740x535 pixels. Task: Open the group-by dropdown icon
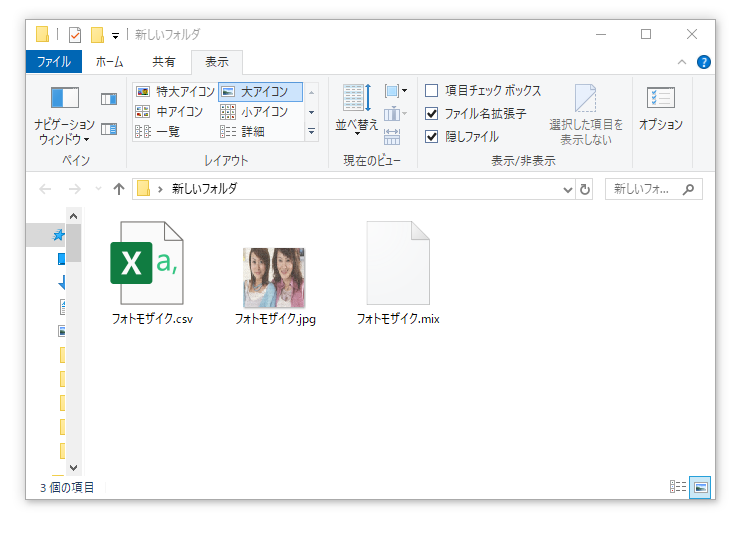(395, 91)
